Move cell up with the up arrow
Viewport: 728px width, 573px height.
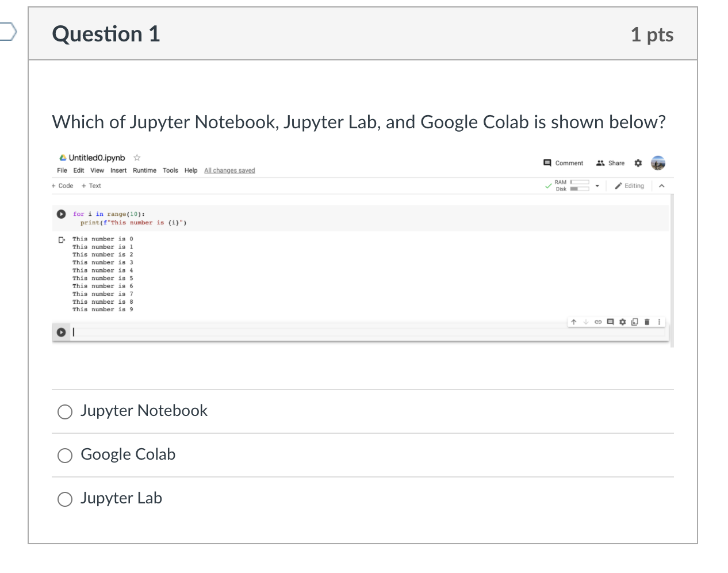[x=573, y=322]
